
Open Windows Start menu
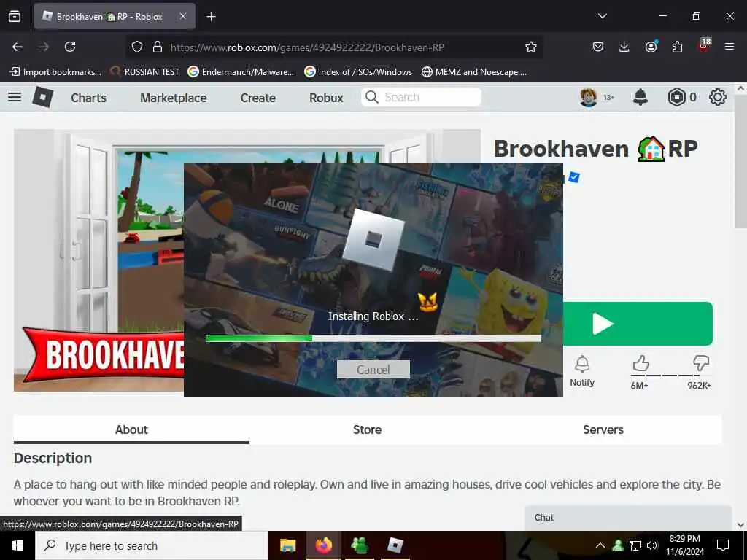(x=18, y=545)
